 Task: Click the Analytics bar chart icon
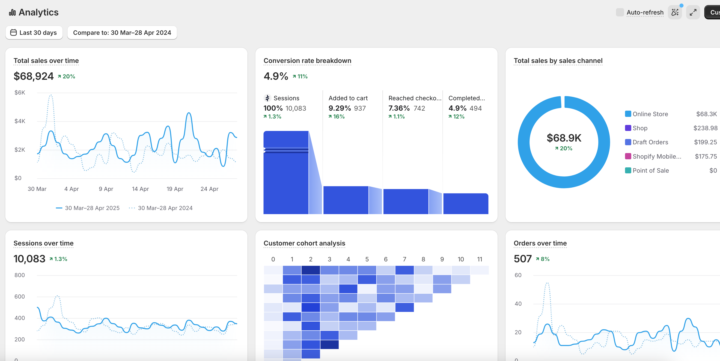pos(12,13)
